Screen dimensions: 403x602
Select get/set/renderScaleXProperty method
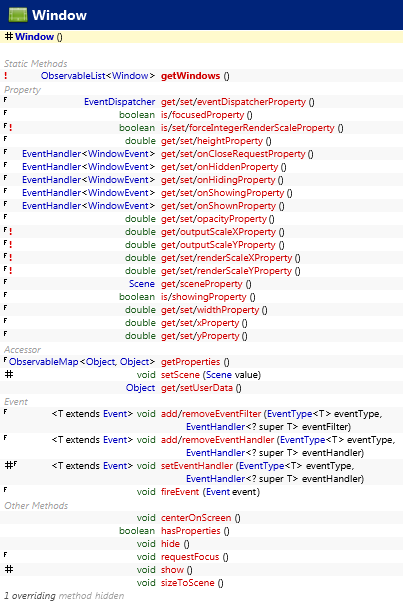point(226,258)
